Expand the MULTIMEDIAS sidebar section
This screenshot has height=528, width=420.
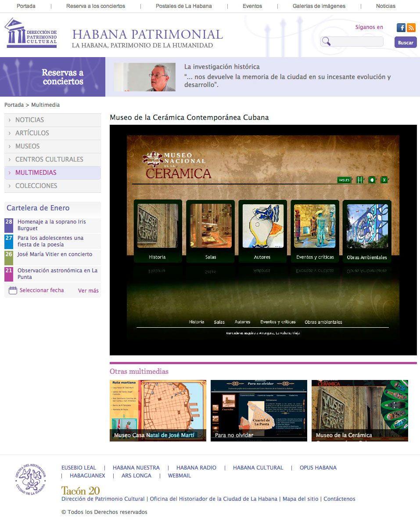point(53,173)
